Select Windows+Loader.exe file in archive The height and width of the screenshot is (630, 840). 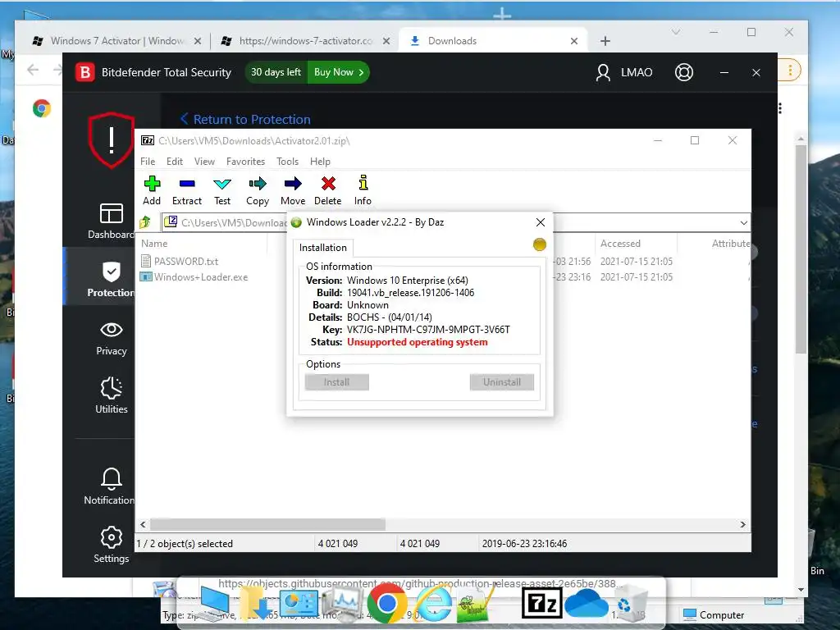[200, 277]
